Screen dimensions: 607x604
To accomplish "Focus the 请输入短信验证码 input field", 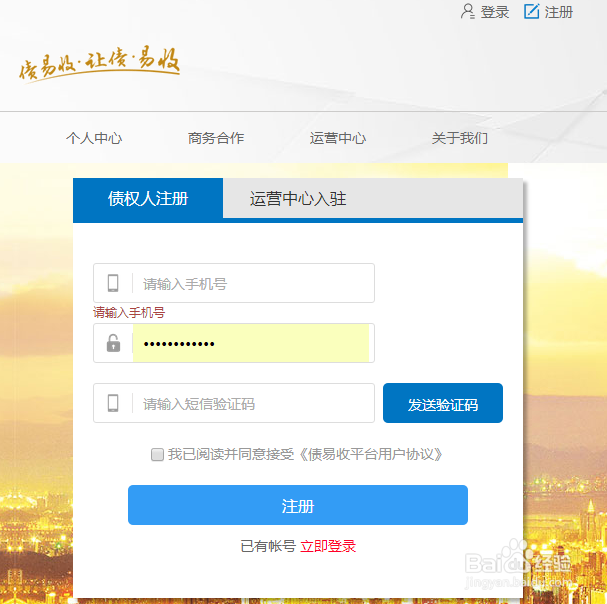I will (x=234, y=403).
